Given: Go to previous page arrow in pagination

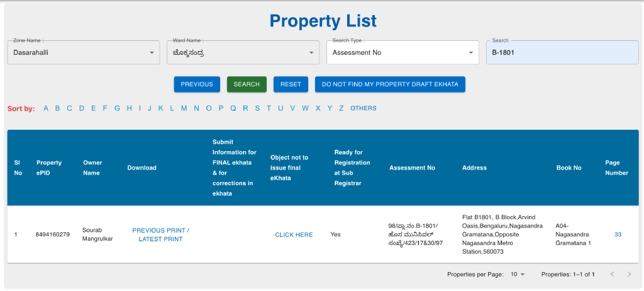Looking at the screenshot, I should pos(611,275).
